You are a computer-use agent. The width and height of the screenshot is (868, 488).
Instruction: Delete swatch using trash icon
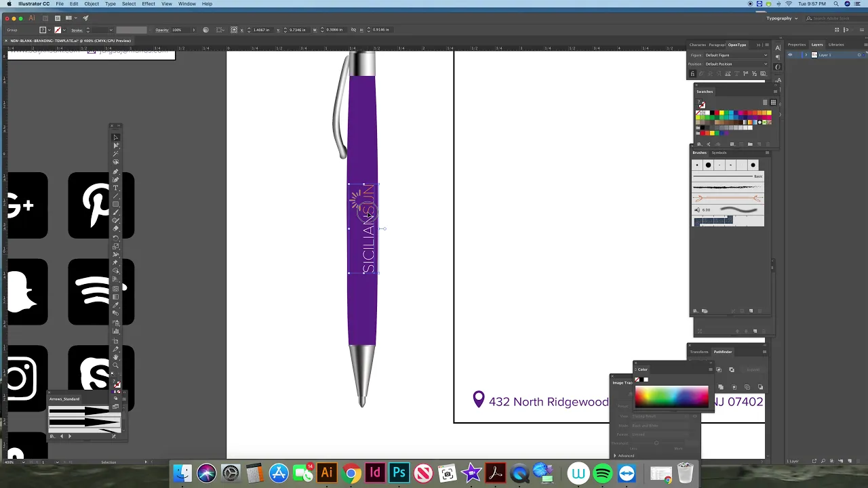click(768, 144)
